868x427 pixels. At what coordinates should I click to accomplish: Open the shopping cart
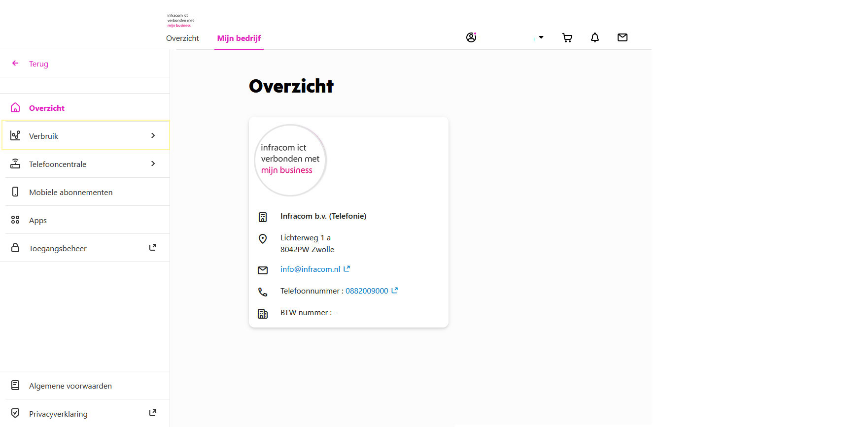(x=567, y=37)
